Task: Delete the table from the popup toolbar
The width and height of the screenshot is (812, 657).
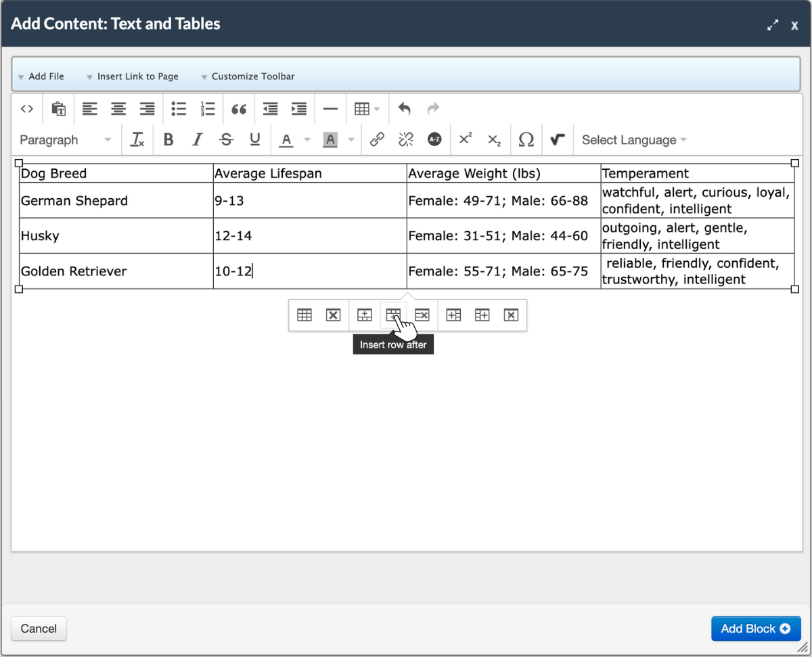Action: click(333, 315)
